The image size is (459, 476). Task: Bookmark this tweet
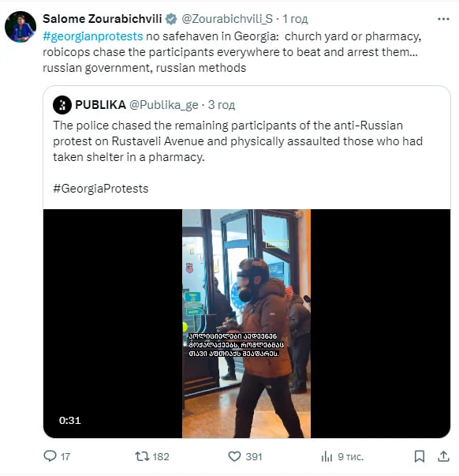tap(420, 456)
